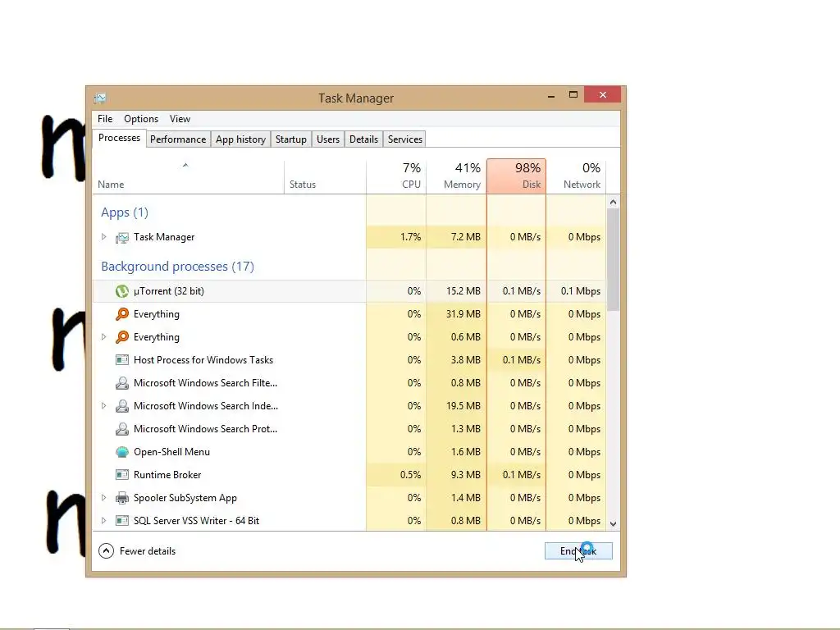The image size is (840, 630).
Task: Select Host Process for Windows Tasks name
Action: click(x=203, y=360)
